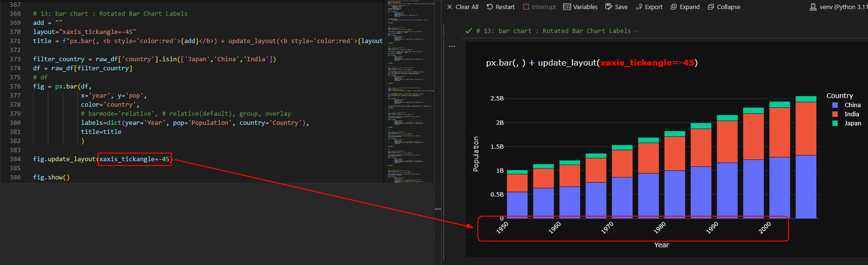
Task: Click the rotated 1970 x-axis tick label
Action: click(607, 227)
